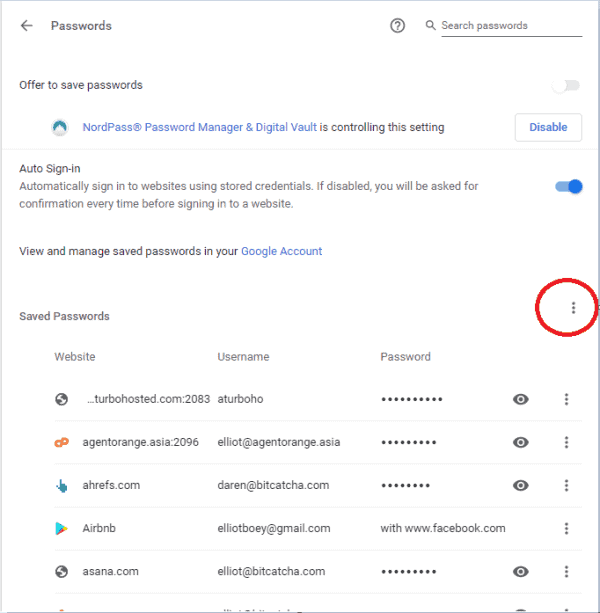The width and height of the screenshot is (600, 613).
Task: Select username elliotboey@gmail.com
Action: (x=274, y=529)
